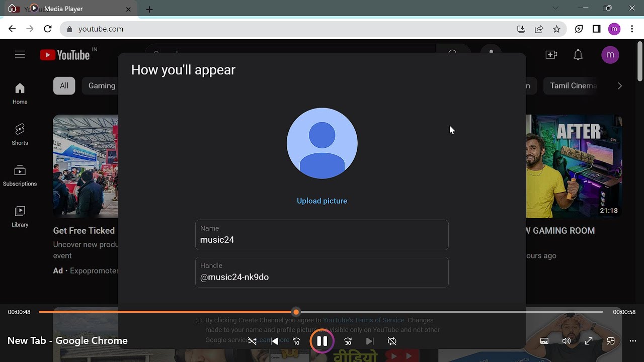Screen dimensions: 644x362
Task: Open the Media Player home button
Action: pos(12,8)
